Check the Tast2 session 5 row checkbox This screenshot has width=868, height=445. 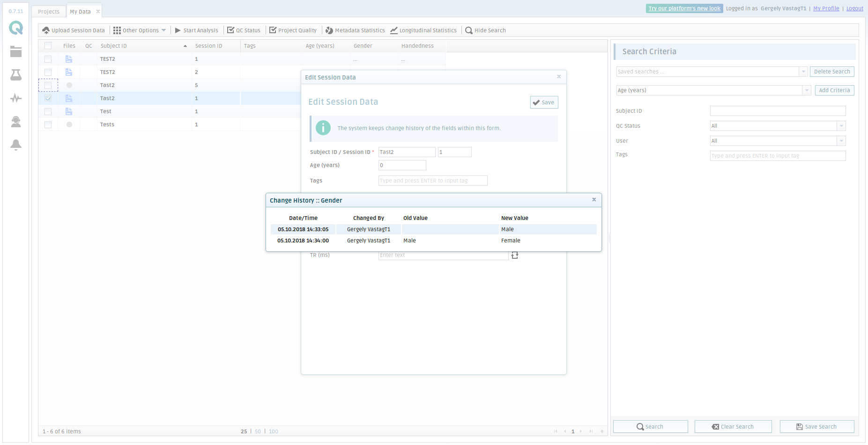48,85
